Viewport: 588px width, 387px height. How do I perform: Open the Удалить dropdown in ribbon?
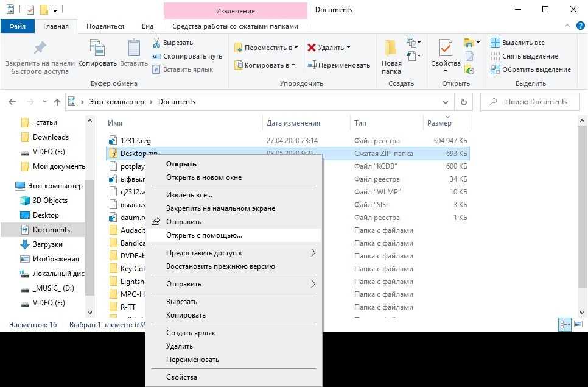[329, 48]
